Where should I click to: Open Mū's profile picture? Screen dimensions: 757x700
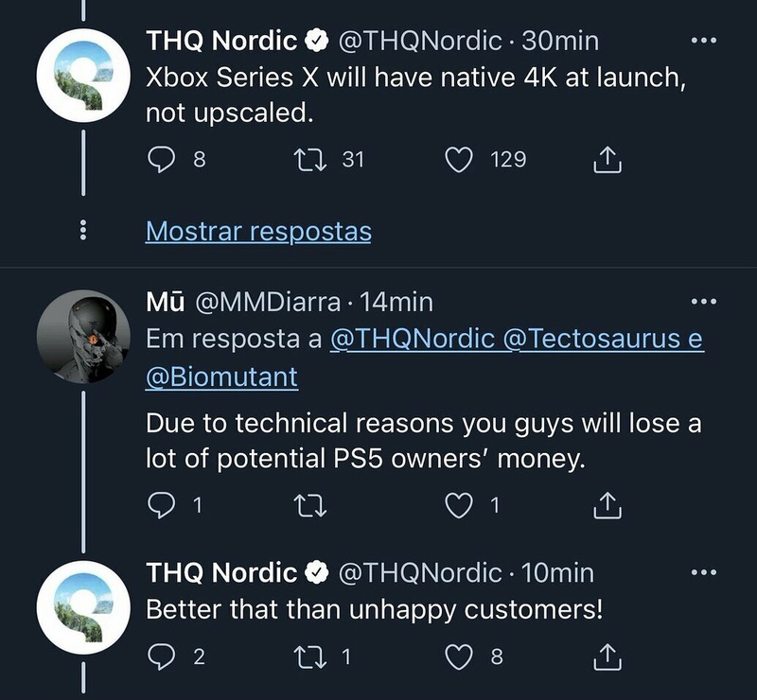click(x=83, y=335)
